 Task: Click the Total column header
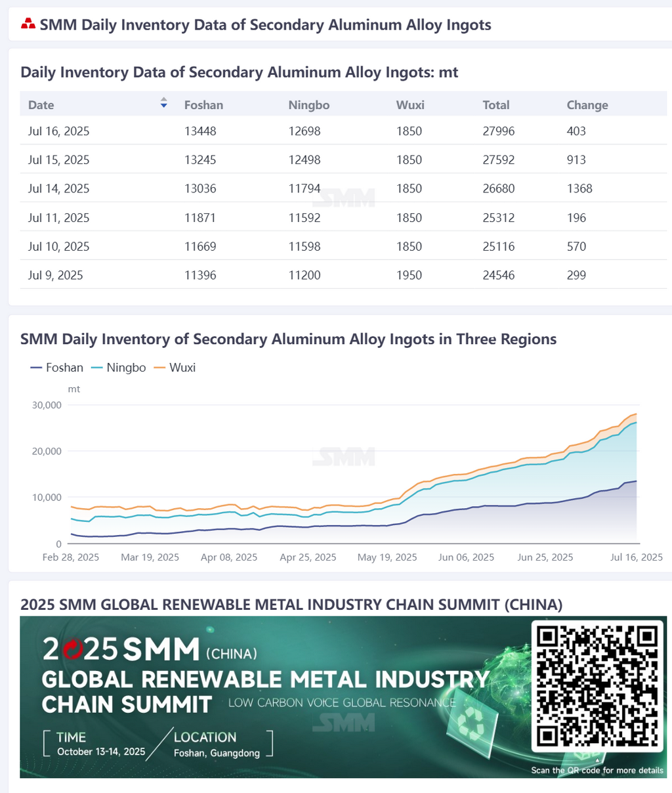[496, 105]
